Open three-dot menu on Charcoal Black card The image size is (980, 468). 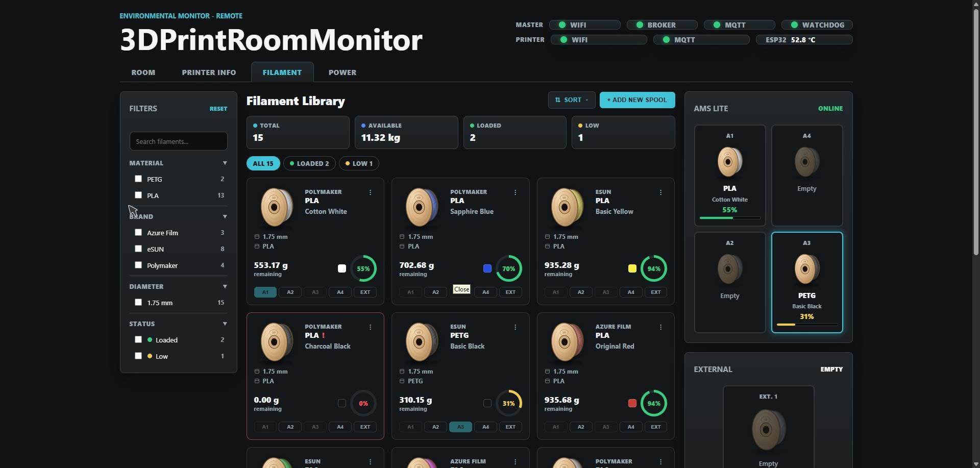[370, 327]
